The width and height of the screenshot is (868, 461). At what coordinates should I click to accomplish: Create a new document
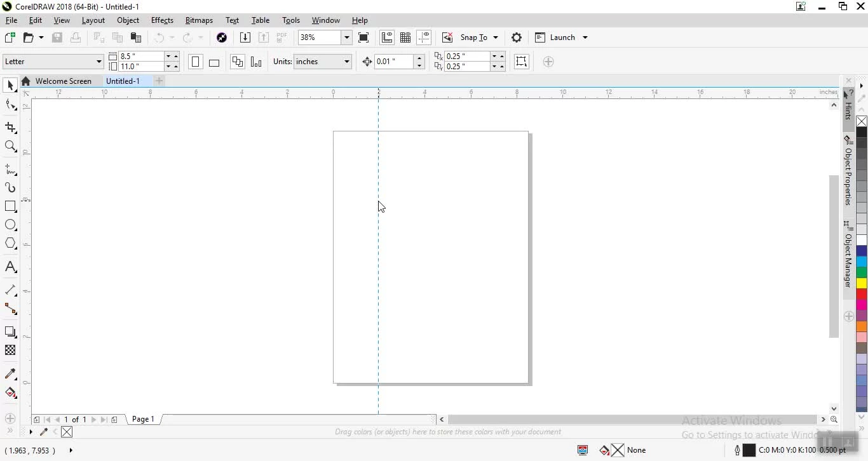coord(10,37)
